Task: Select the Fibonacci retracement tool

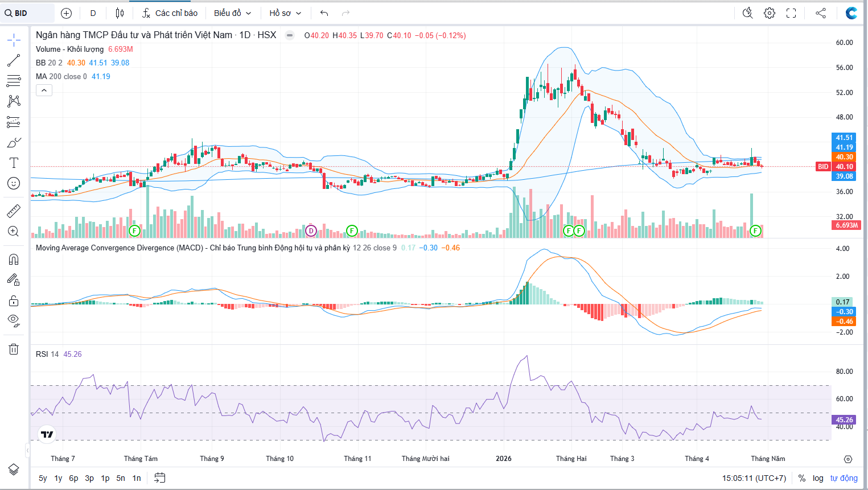Action: [x=14, y=81]
